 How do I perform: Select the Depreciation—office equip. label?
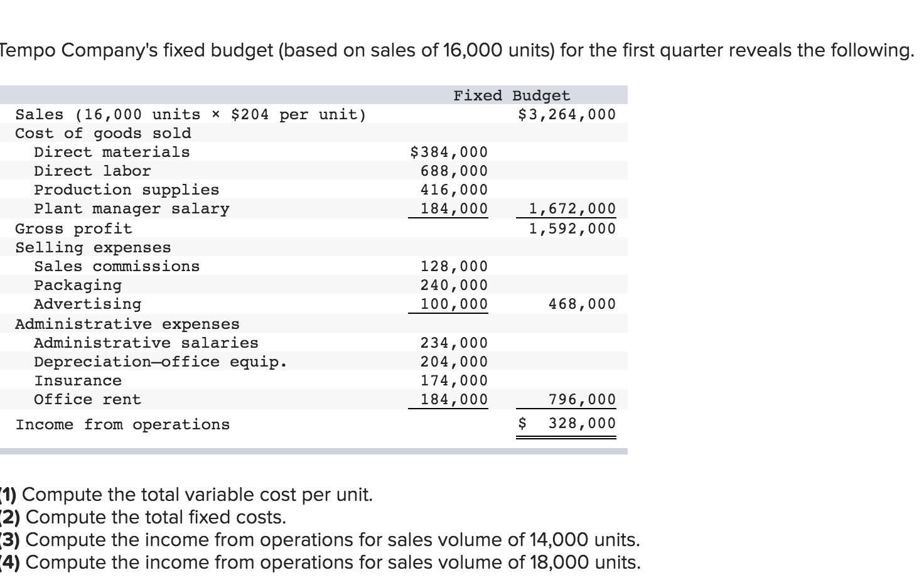pos(161,362)
